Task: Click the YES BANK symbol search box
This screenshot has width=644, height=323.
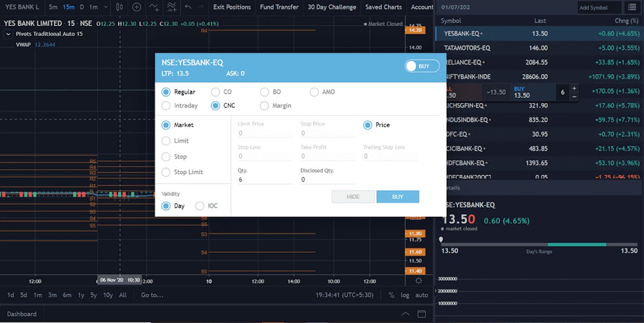Action: pos(22,7)
